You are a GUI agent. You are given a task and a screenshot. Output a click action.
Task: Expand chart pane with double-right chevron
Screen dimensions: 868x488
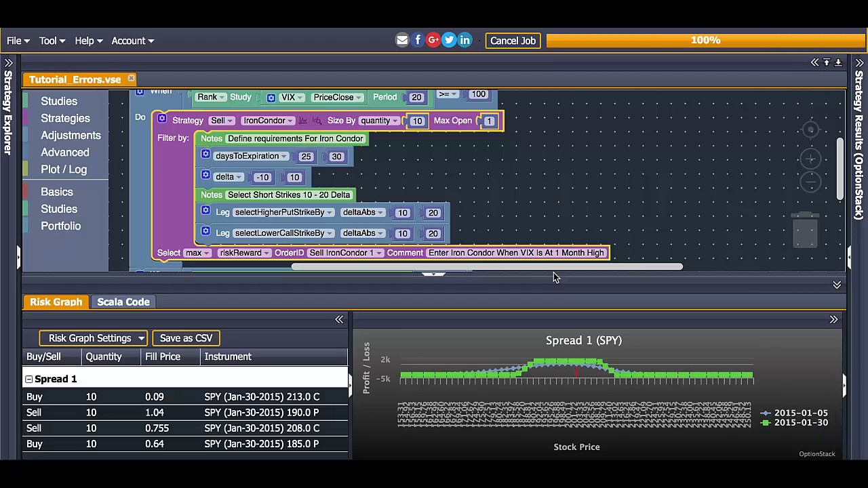coord(833,319)
